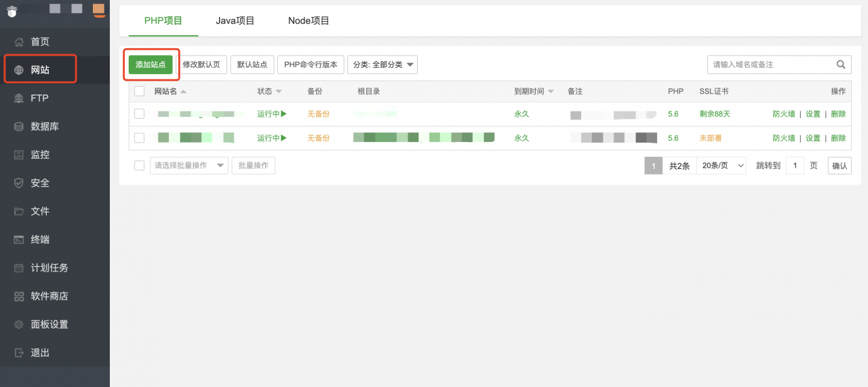Click the terminal icon beside 终端

click(x=19, y=240)
